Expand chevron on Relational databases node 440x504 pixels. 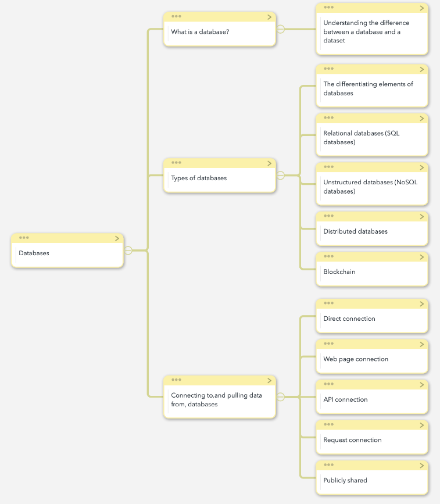coord(421,119)
